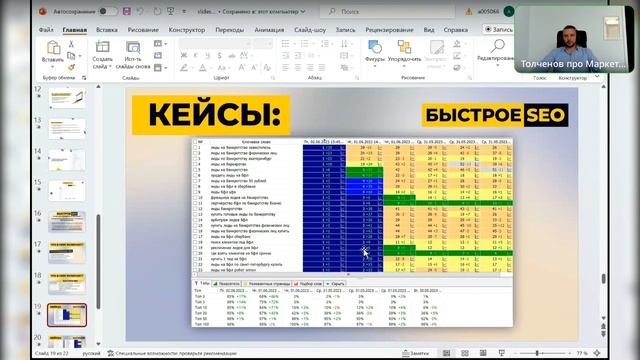Toggle normal view in the status bar
640x360 pixels.
click(446, 353)
